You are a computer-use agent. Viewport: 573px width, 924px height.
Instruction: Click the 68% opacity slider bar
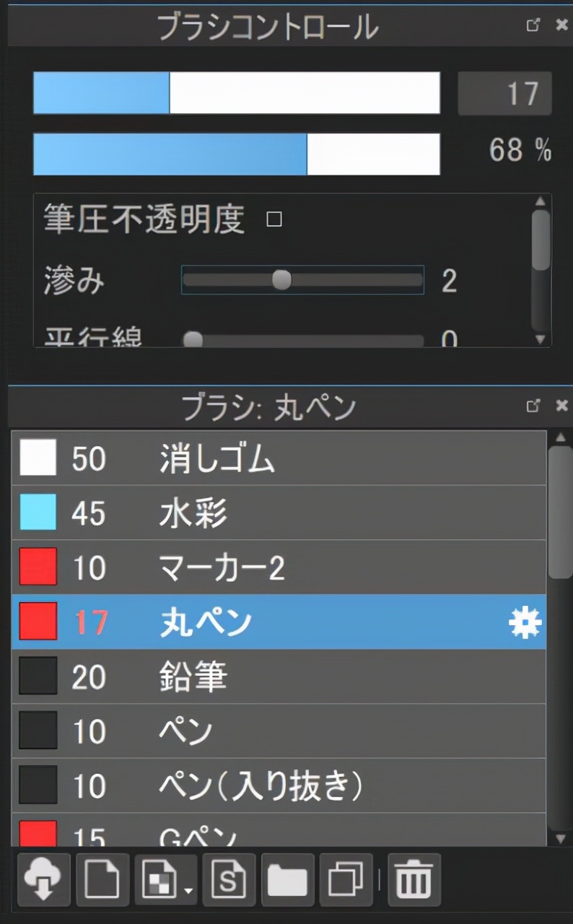[x=236, y=154]
